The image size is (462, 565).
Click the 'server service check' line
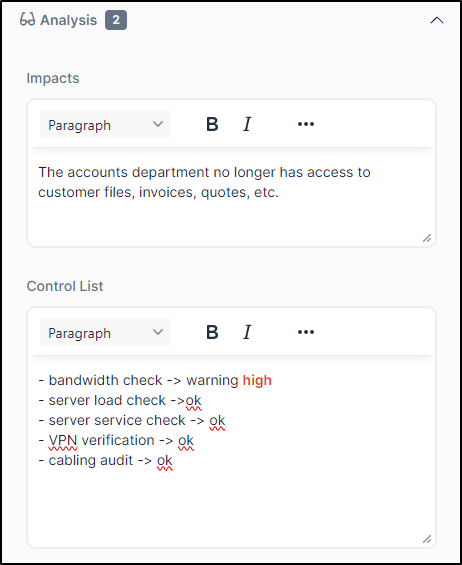coord(132,421)
